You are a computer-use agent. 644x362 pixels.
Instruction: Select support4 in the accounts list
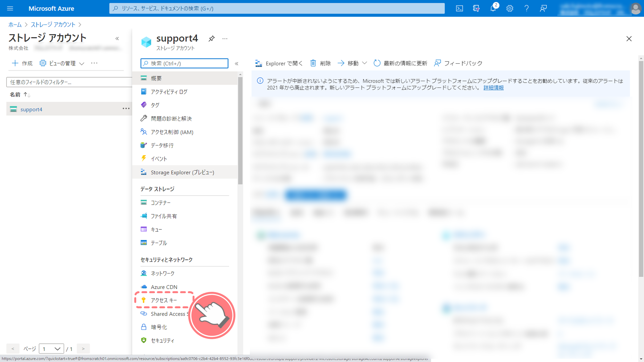pos(31,109)
